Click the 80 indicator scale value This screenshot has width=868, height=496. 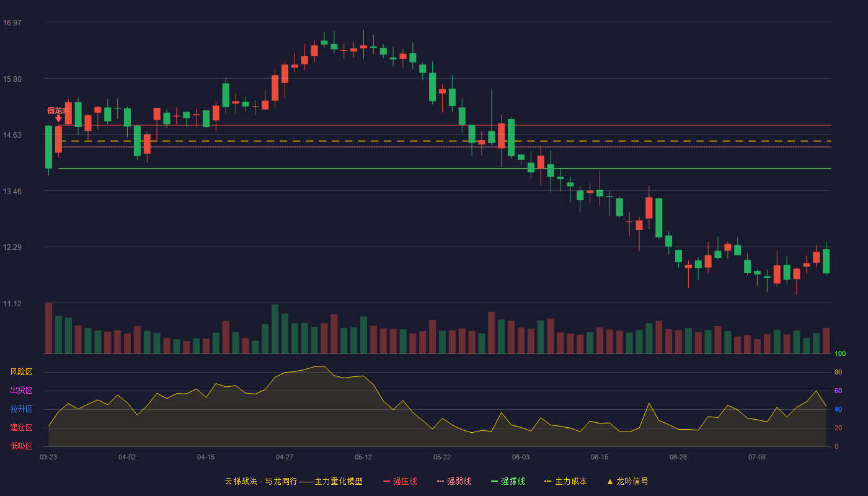pyautogui.click(x=838, y=373)
